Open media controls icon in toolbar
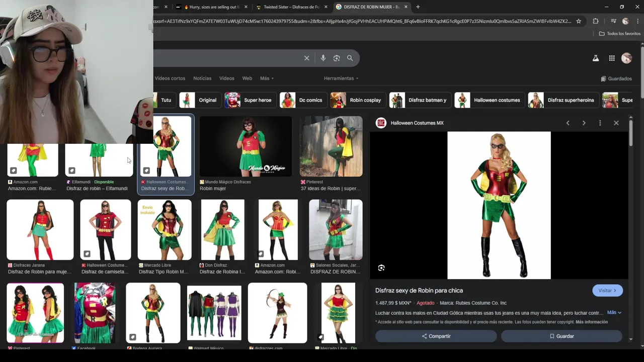This screenshot has width=644, height=362. [613, 21]
